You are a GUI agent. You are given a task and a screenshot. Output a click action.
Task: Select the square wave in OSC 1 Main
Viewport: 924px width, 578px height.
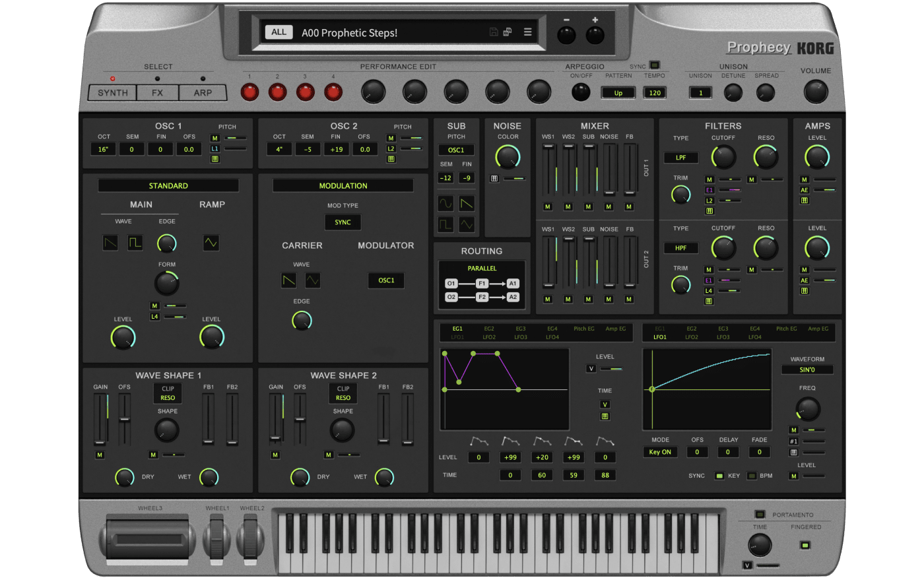[x=135, y=243]
